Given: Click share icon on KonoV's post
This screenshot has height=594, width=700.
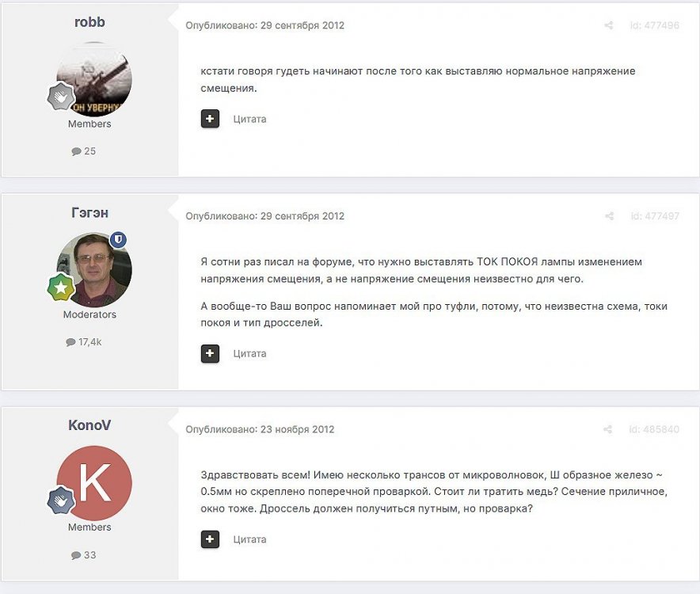Looking at the screenshot, I should coord(607,429).
